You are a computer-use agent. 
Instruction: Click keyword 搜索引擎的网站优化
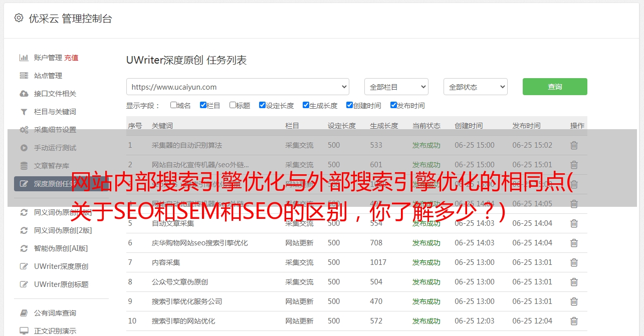click(x=183, y=321)
